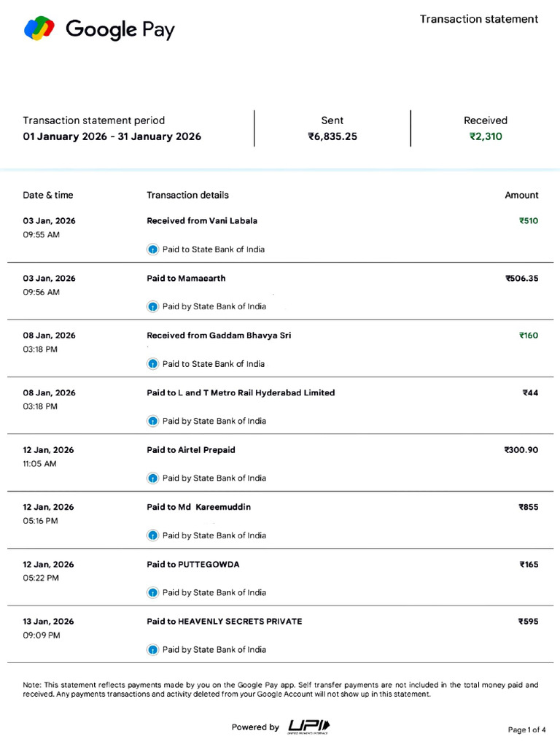Click the bank icon under Airtel Prepaid payment

152,479
